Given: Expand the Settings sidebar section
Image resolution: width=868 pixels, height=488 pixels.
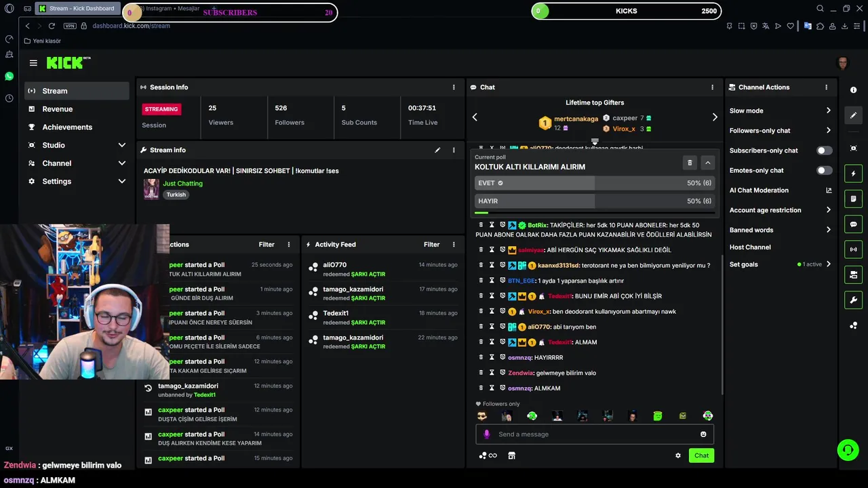Looking at the screenshot, I should (x=76, y=182).
